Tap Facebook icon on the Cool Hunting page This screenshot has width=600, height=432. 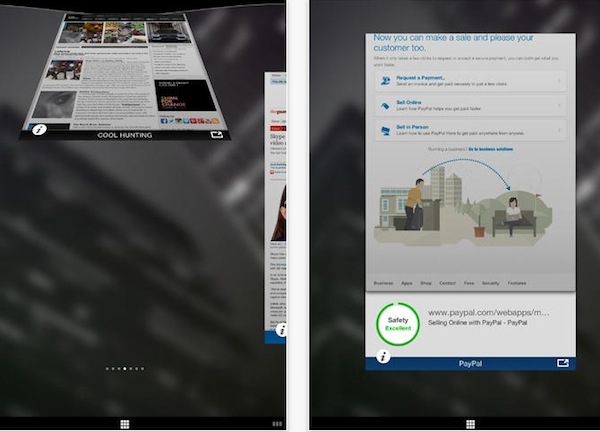[164, 121]
